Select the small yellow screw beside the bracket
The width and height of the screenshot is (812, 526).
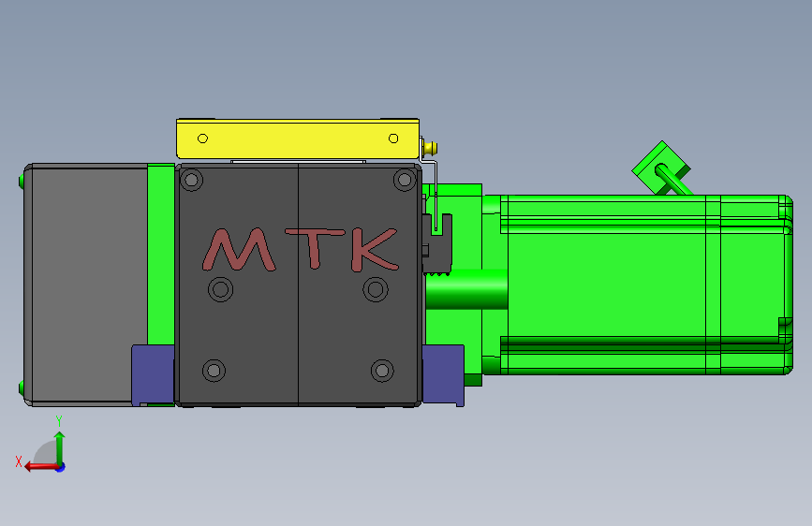pyautogui.click(x=429, y=148)
